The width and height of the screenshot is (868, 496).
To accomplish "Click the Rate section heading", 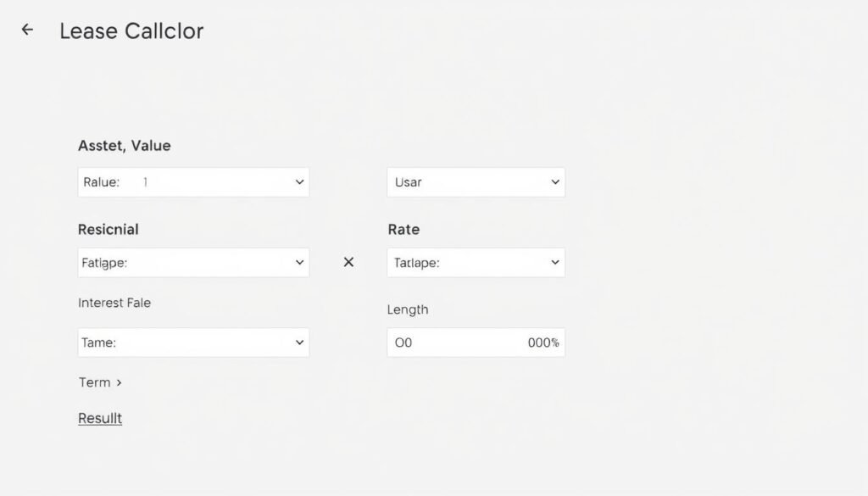I will click(403, 229).
